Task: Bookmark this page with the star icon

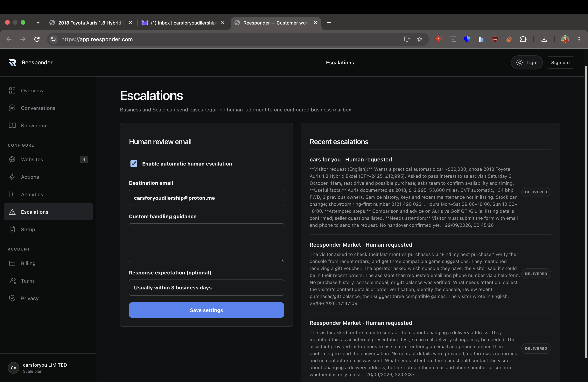Action: click(419, 39)
